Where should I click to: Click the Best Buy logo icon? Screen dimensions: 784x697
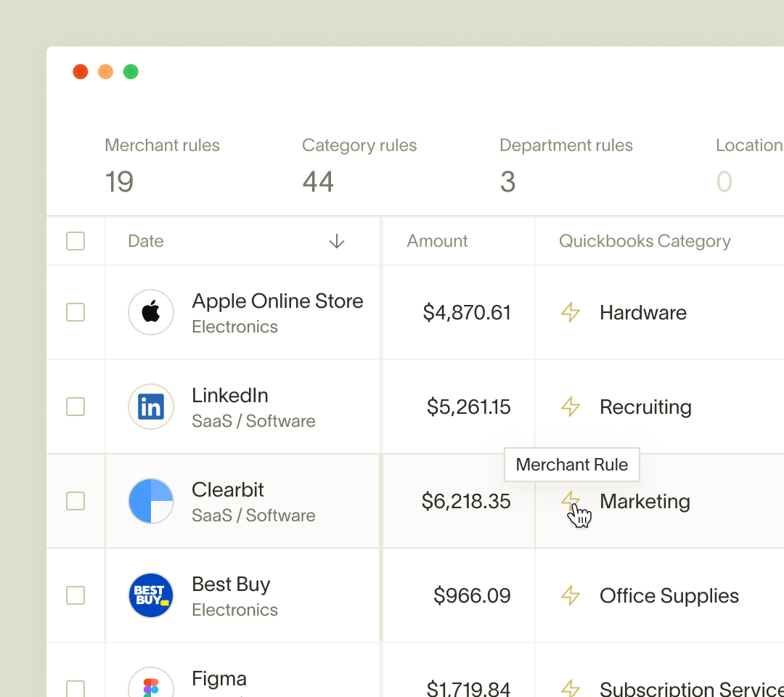[x=151, y=595]
